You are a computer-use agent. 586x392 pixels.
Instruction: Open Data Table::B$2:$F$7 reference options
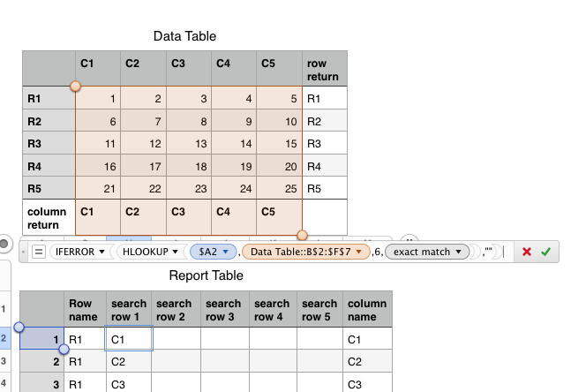click(x=359, y=252)
